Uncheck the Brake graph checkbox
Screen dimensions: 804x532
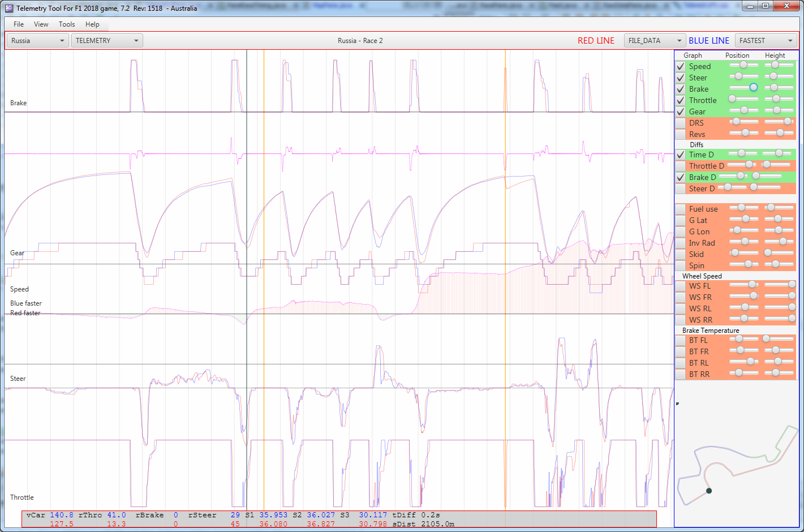(x=681, y=89)
